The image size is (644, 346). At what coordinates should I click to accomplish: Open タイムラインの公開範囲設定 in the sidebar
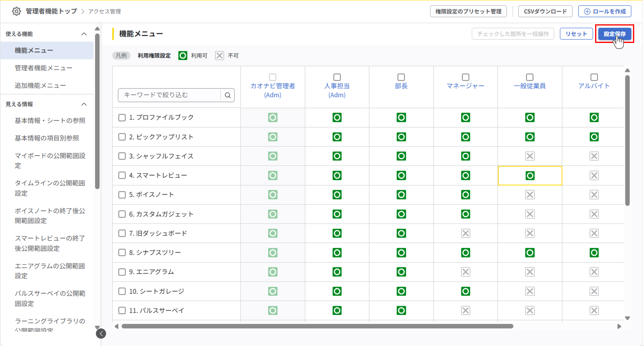click(x=50, y=188)
